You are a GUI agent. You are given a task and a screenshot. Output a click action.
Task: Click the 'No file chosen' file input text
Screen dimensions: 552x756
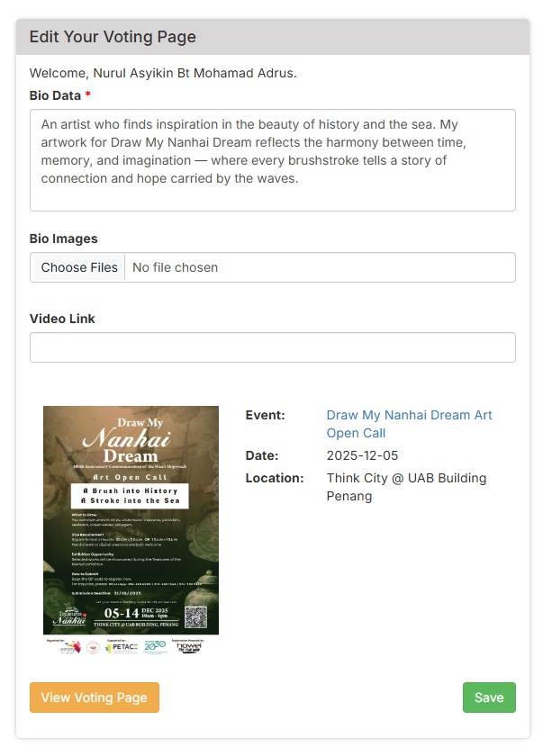tap(176, 267)
